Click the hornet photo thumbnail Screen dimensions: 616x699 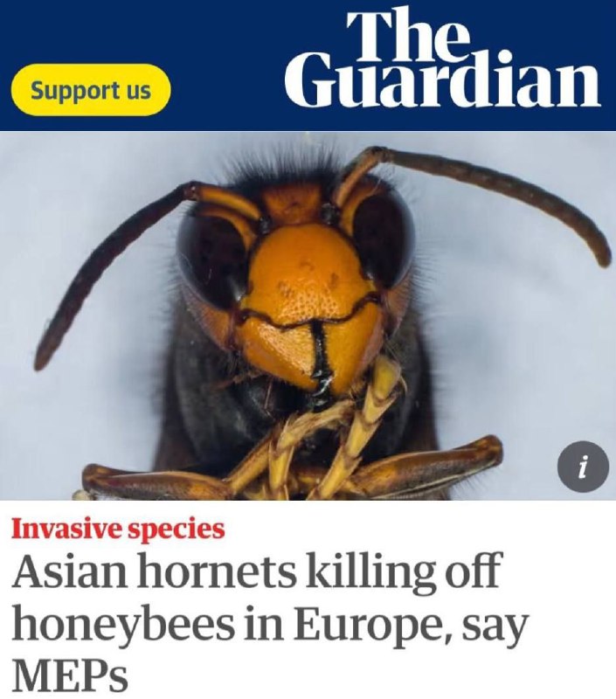[x=308, y=315]
